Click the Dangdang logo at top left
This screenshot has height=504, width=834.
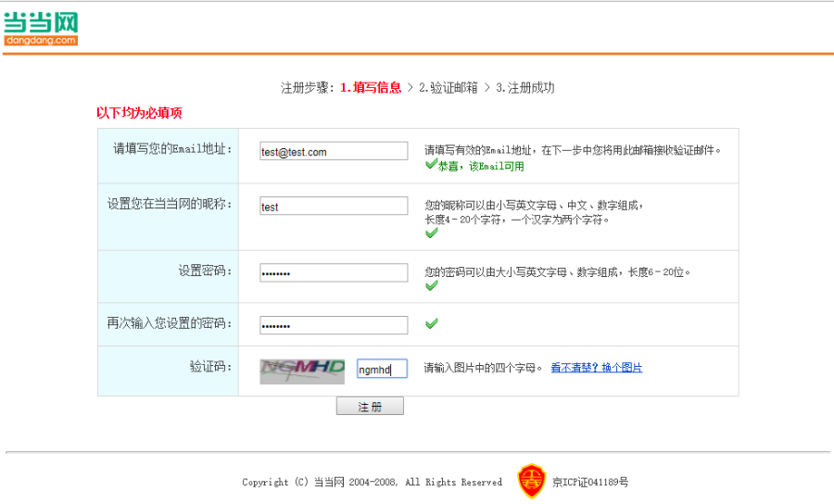click(x=41, y=29)
